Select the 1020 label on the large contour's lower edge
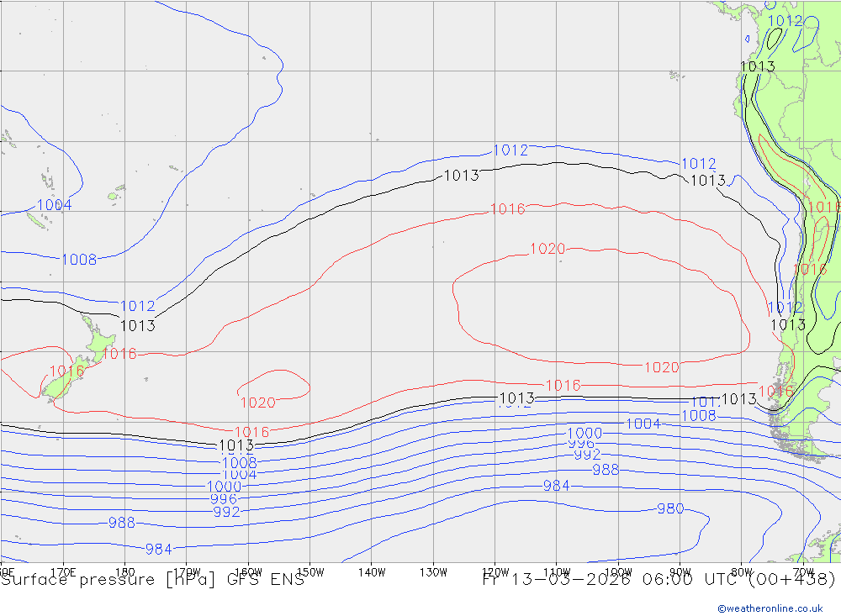The width and height of the screenshot is (841, 616). [662, 367]
